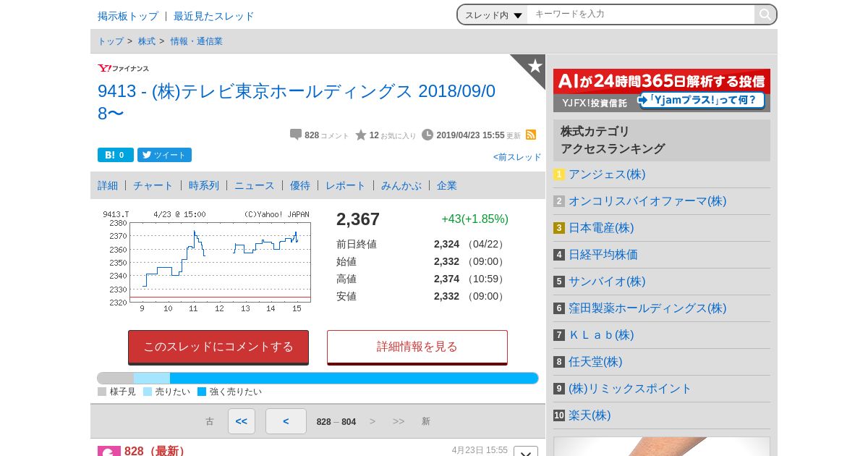This screenshot has width=868, height=456.
Task: Open the スレッド内 search scope dropdown
Action: [x=493, y=14]
